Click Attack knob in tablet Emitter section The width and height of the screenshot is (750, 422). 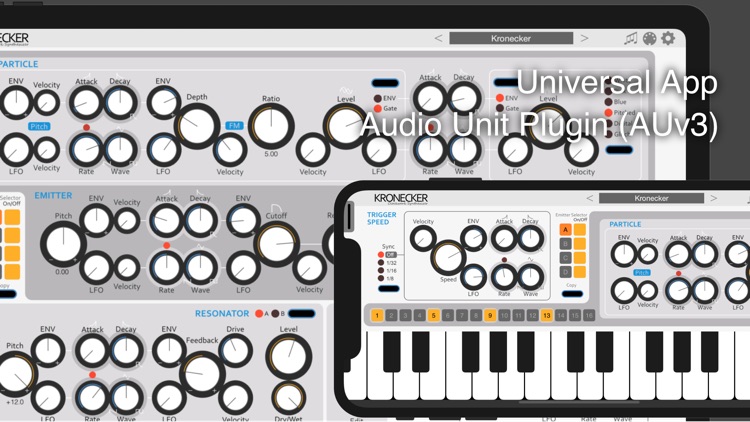pos(166,221)
